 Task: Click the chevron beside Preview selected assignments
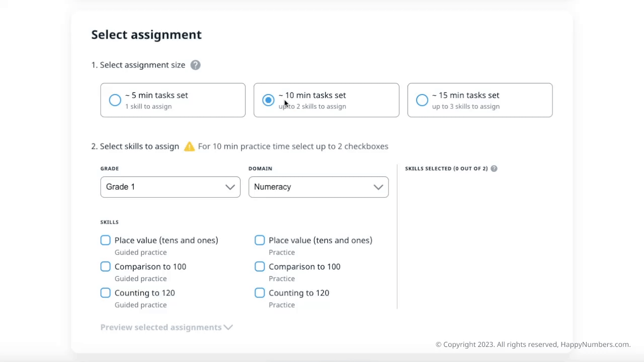(x=228, y=327)
